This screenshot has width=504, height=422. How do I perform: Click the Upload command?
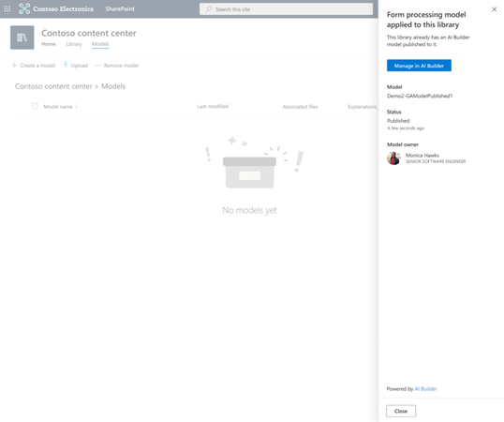[x=76, y=66]
